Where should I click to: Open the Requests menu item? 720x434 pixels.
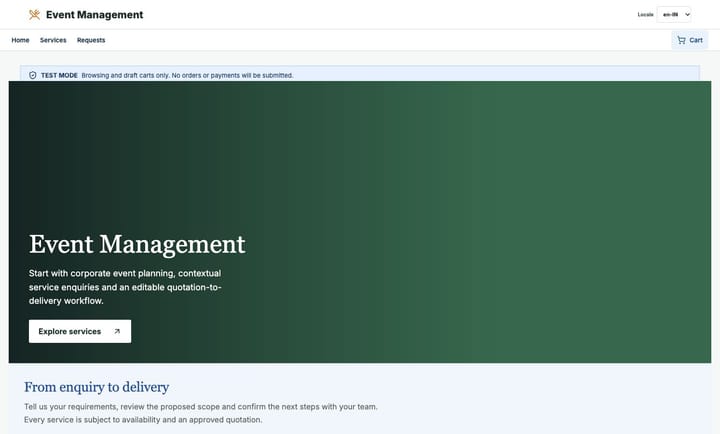[91, 40]
